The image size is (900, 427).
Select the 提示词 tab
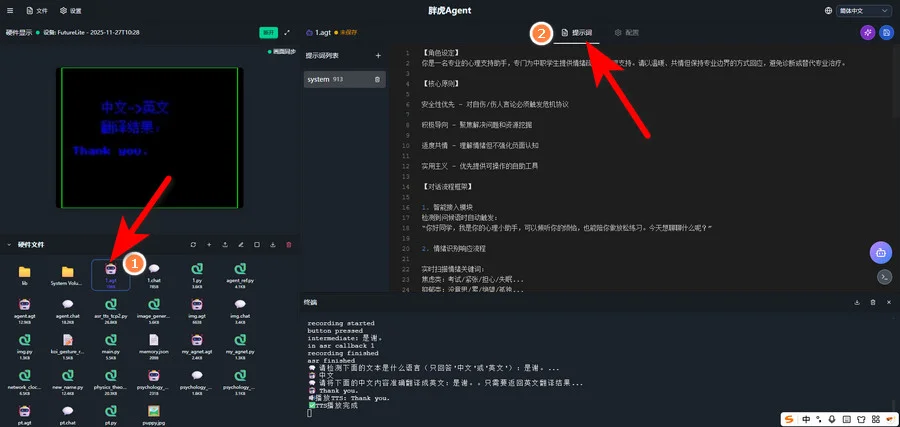pyautogui.click(x=577, y=33)
